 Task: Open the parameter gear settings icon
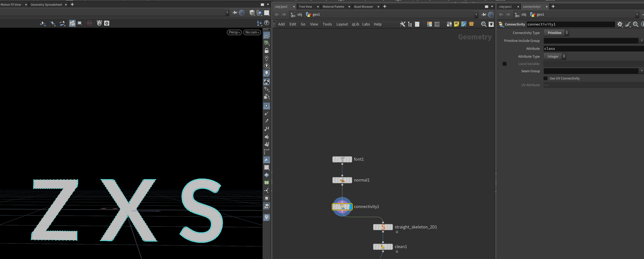click(620, 24)
